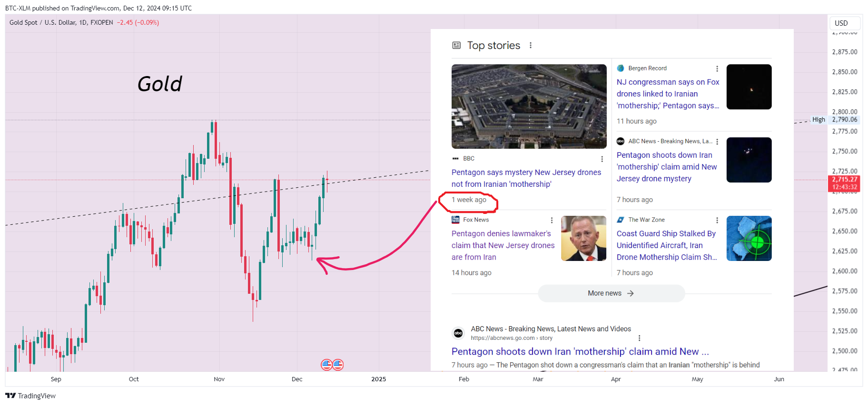The image size is (868, 405).
Task: Click the 2,750.00 price axis level
Action: pyautogui.click(x=845, y=151)
